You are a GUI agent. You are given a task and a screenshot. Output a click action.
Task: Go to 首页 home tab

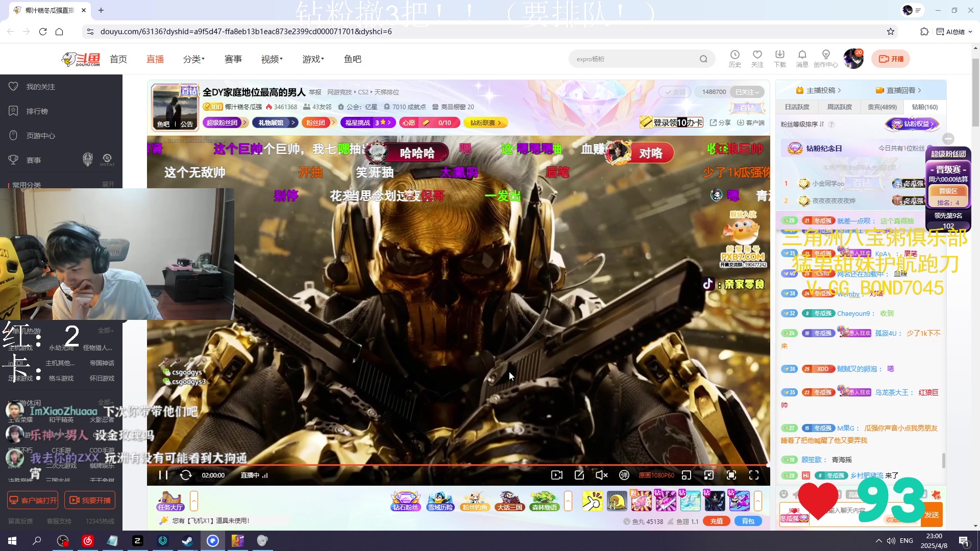[x=118, y=59]
